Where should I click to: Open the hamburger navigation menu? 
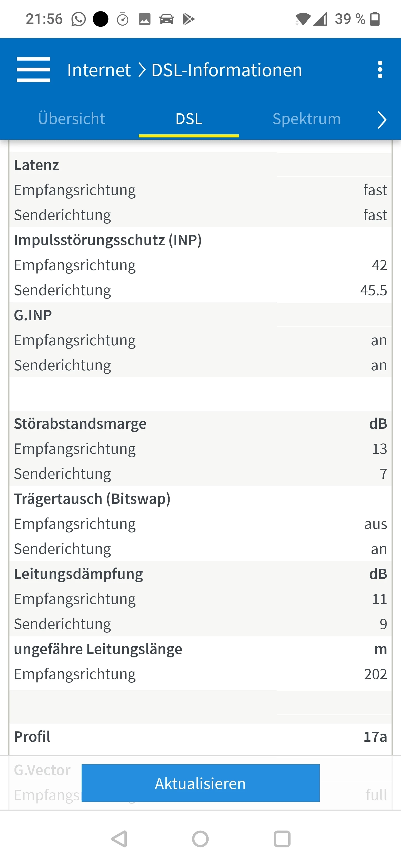(x=33, y=70)
